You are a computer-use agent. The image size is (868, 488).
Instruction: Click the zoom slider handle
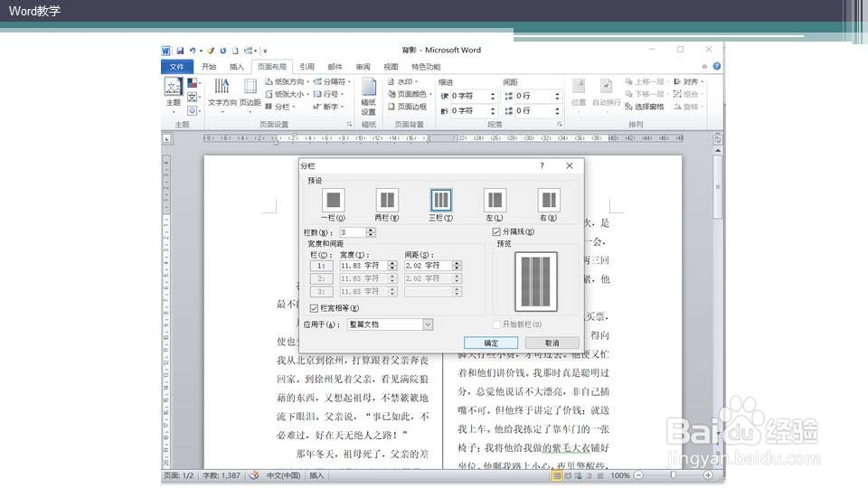pyautogui.click(x=673, y=475)
